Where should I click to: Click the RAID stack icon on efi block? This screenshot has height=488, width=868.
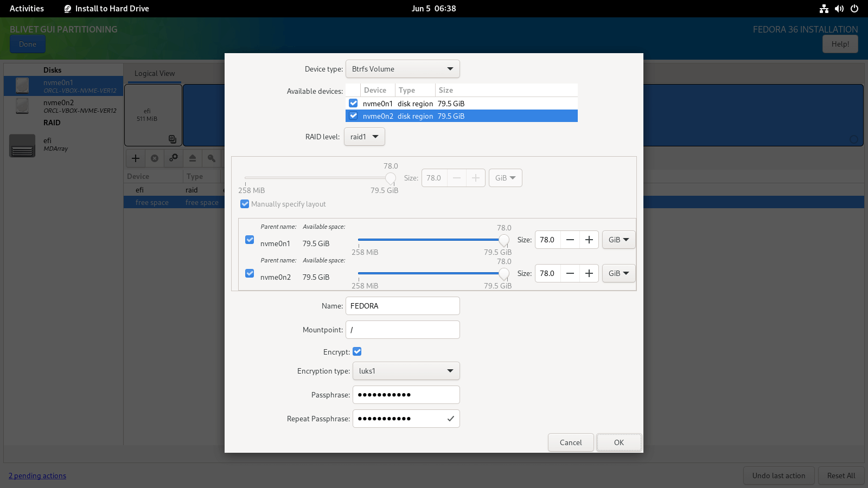tap(173, 139)
